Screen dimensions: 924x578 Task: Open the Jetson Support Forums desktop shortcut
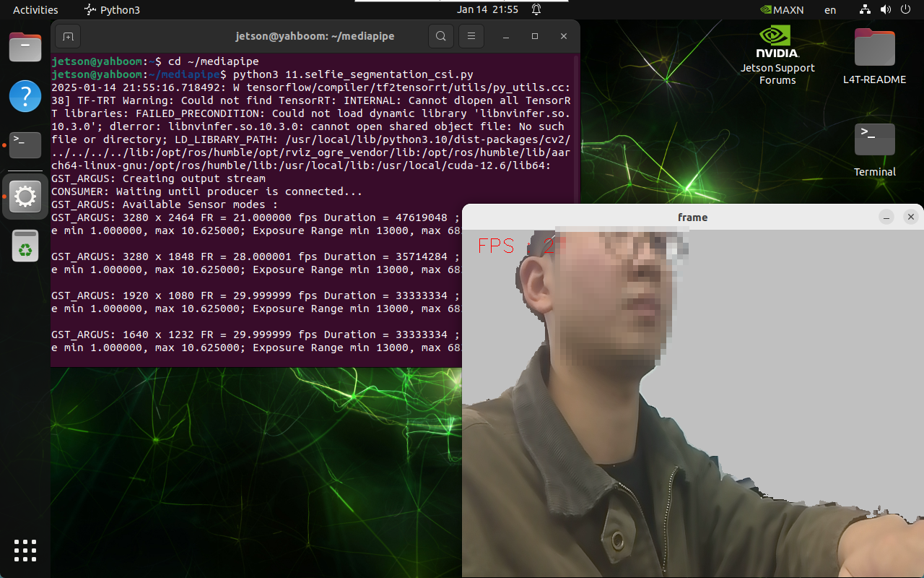(x=777, y=56)
